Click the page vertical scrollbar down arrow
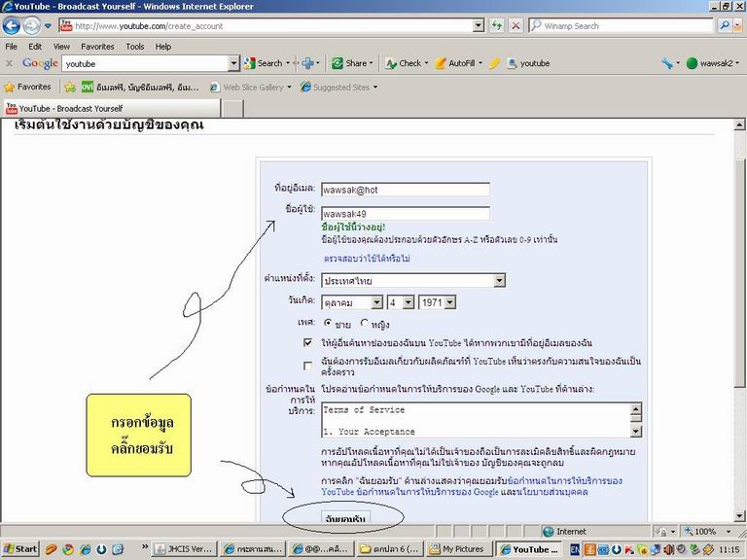The image size is (747, 560). 739,516
